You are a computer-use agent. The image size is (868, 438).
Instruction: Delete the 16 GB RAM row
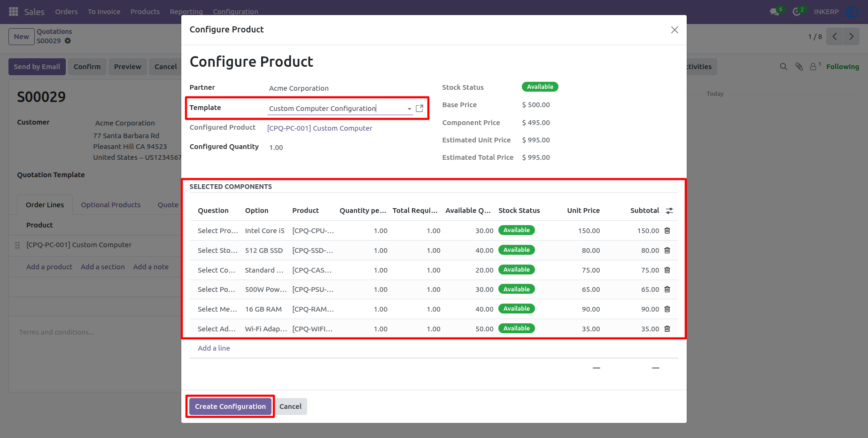(x=667, y=309)
